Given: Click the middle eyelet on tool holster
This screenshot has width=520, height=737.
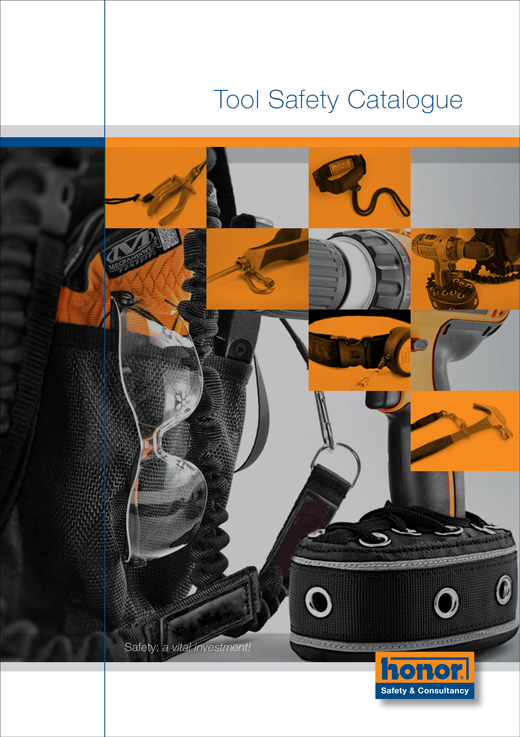Looking at the screenshot, I should pos(446,603).
